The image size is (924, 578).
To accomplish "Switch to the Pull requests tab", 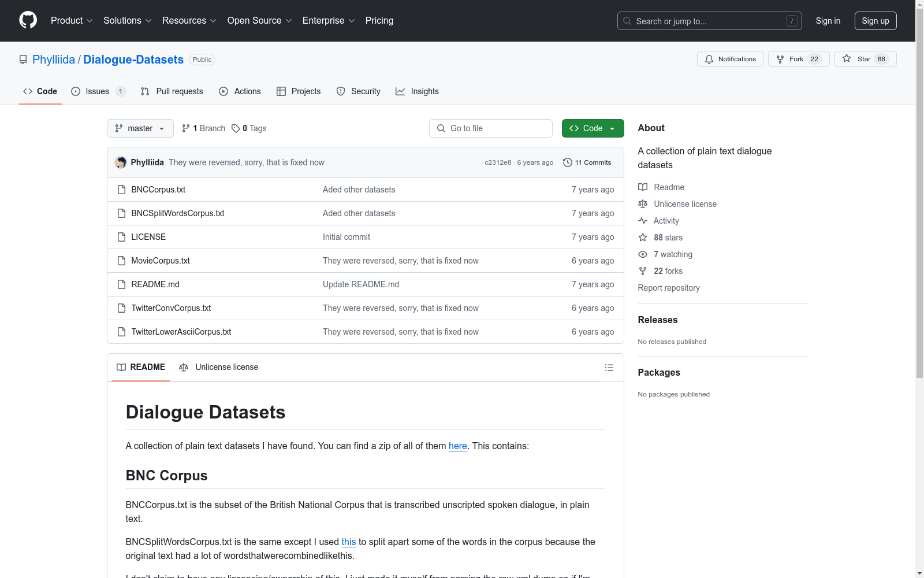I will point(172,91).
